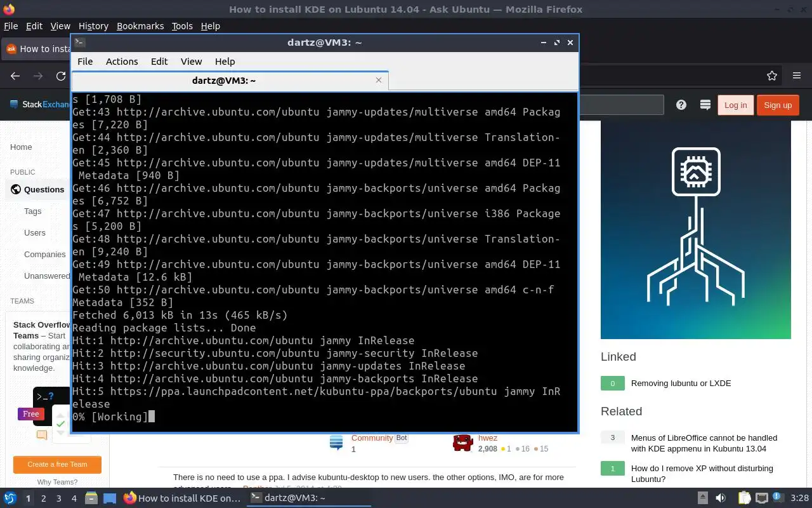Click the Why Teams? link

57,482
